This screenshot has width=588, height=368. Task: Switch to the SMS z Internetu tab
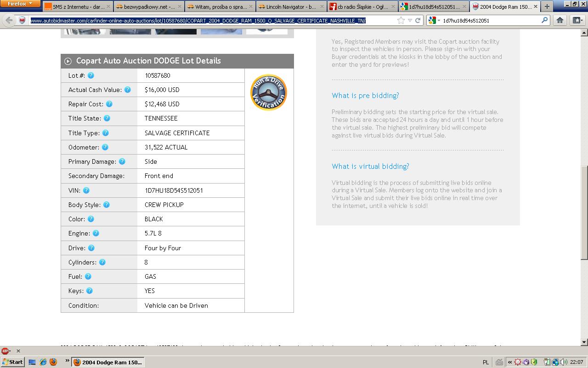pos(78,7)
